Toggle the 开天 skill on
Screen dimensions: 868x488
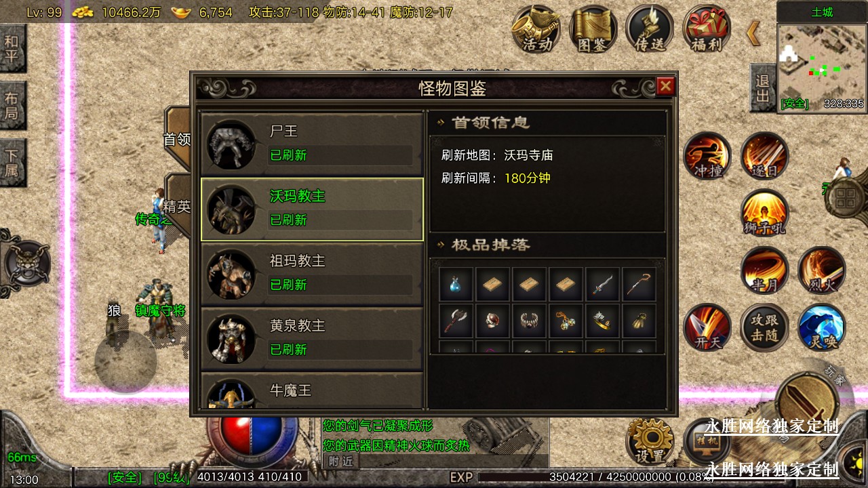(707, 328)
